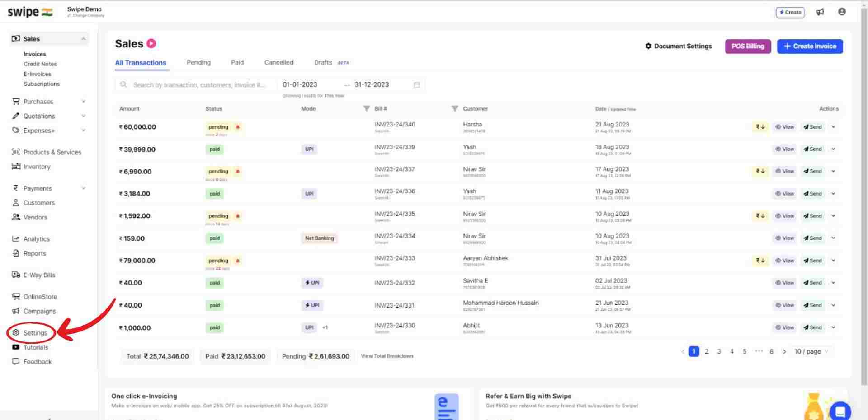Open Analytics in the sidebar

37,239
